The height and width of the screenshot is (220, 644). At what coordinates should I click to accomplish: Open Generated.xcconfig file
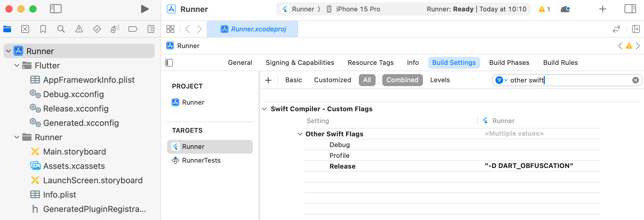pos(74,123)
